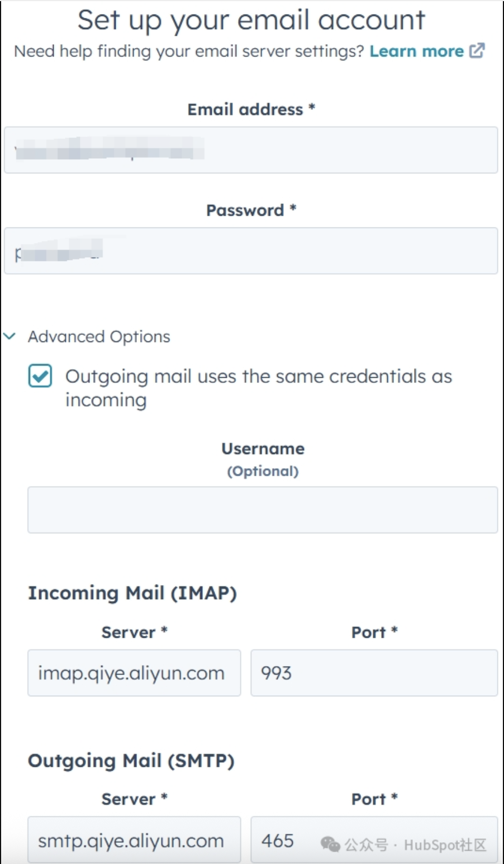Click the Username (Optional) label
The image size is (504, 864).
(x=263, y=459)
